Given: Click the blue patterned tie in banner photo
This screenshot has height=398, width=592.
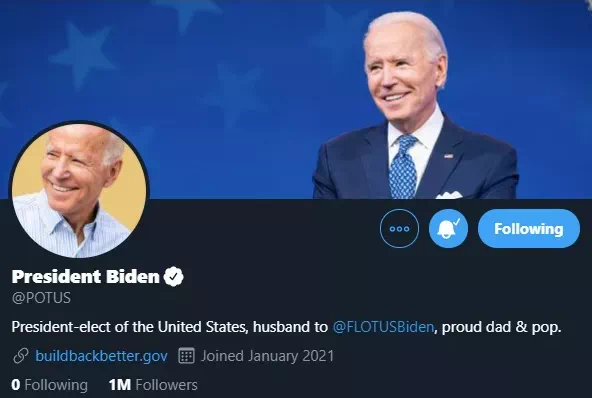Looking at the screenshot, I should tap(403, 167).
